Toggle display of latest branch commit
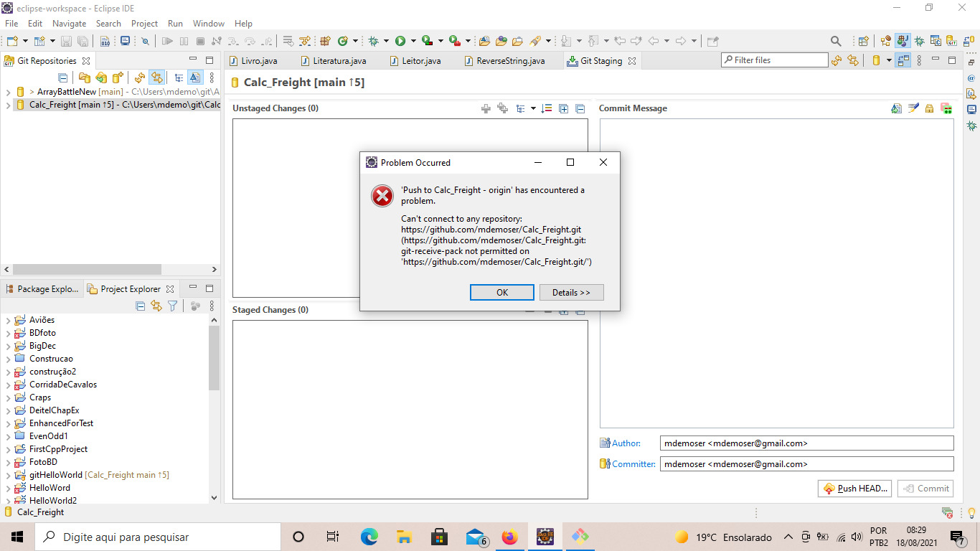This screenshot has height=551, width=980. click(x=194, y=77)
